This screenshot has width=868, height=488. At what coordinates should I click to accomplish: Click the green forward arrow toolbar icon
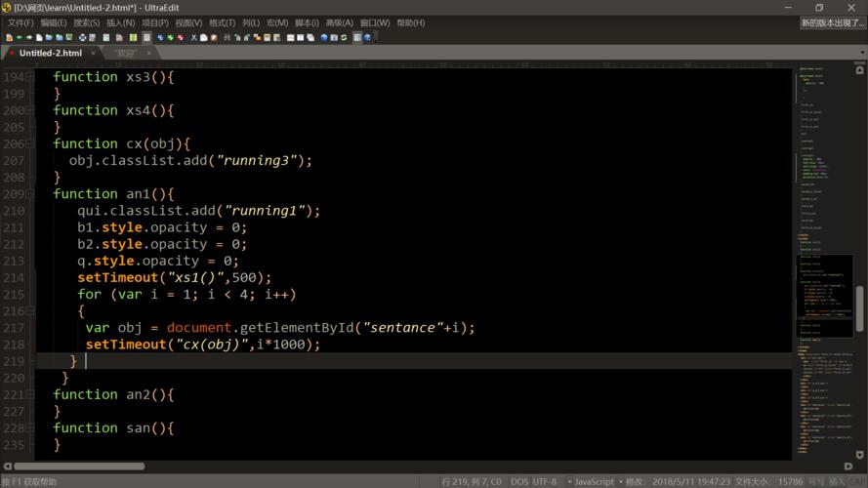click(x=28, y=38)
